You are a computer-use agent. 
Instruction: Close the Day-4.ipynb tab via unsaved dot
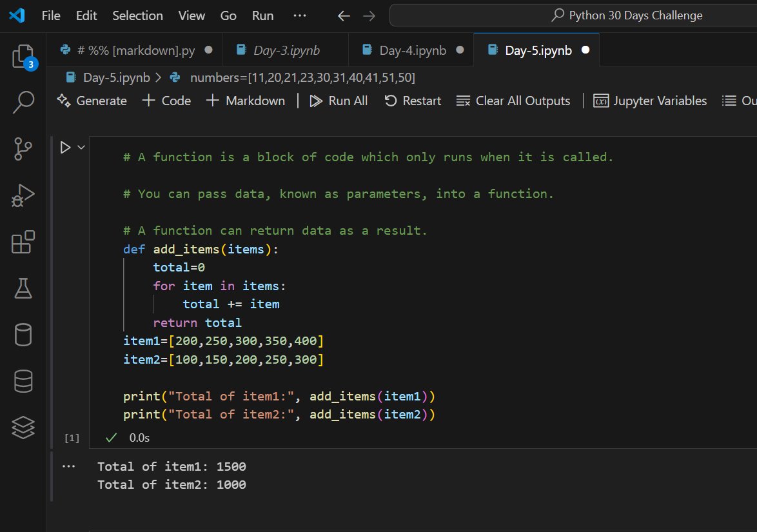click(x=460, y=50)
